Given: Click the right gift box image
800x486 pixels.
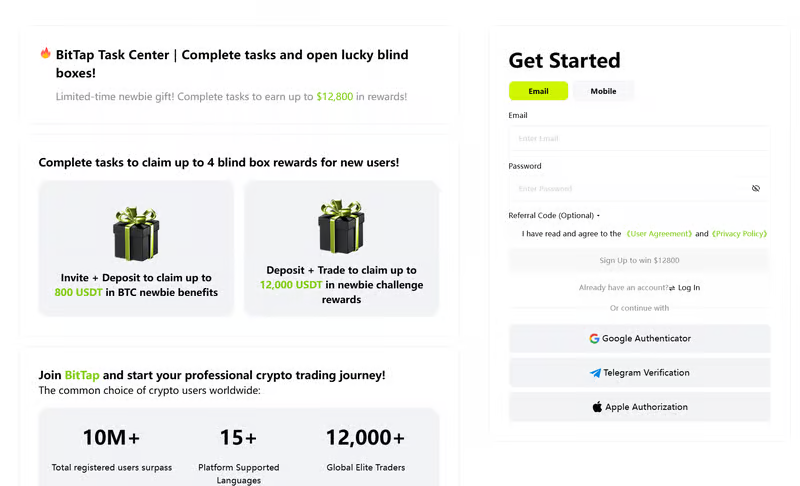Looking at the screenshot, I should click(x=341, y=226).
